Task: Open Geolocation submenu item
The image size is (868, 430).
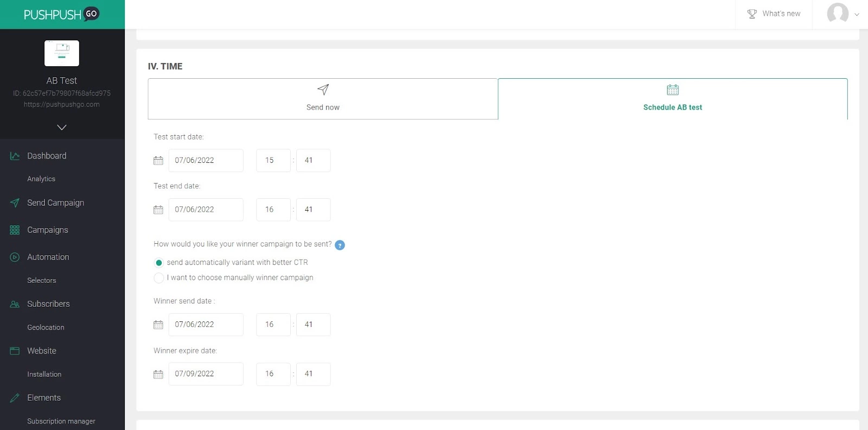Action: (46, 327)
